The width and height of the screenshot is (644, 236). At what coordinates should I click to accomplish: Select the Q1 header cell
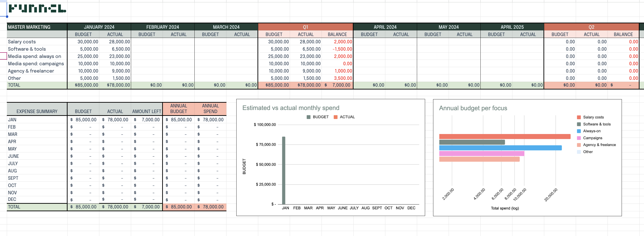305,27
